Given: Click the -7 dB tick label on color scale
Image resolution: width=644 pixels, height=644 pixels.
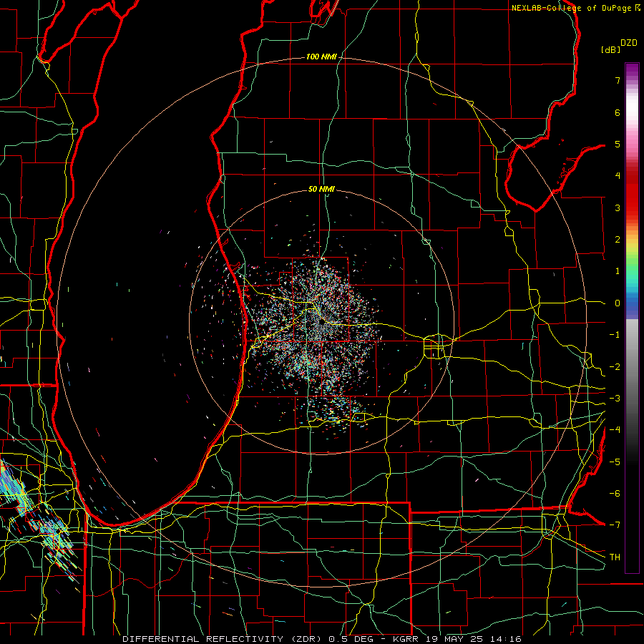Looking at the screenshot, I should (615, 525).
